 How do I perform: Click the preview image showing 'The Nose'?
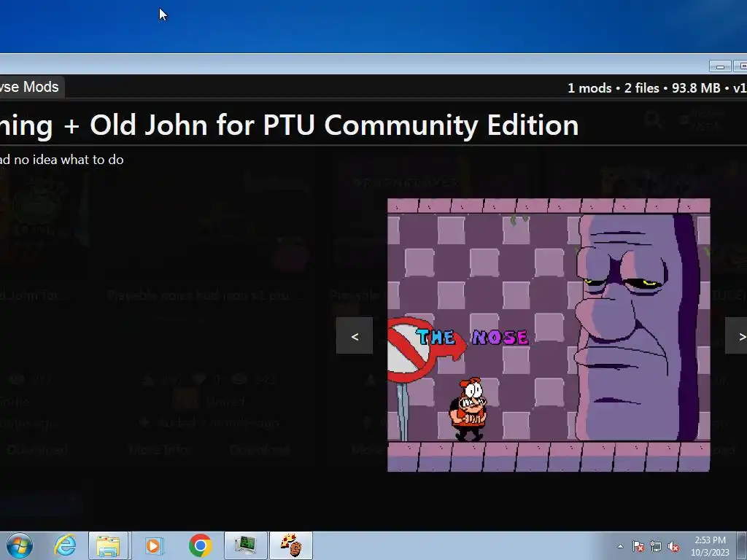tap(549, 335)
